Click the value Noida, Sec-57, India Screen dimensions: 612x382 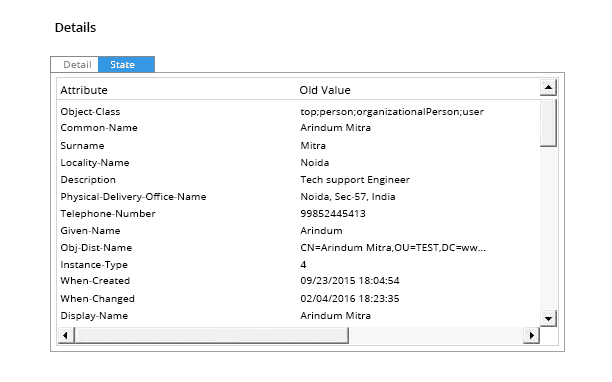[x=348, y=197]
